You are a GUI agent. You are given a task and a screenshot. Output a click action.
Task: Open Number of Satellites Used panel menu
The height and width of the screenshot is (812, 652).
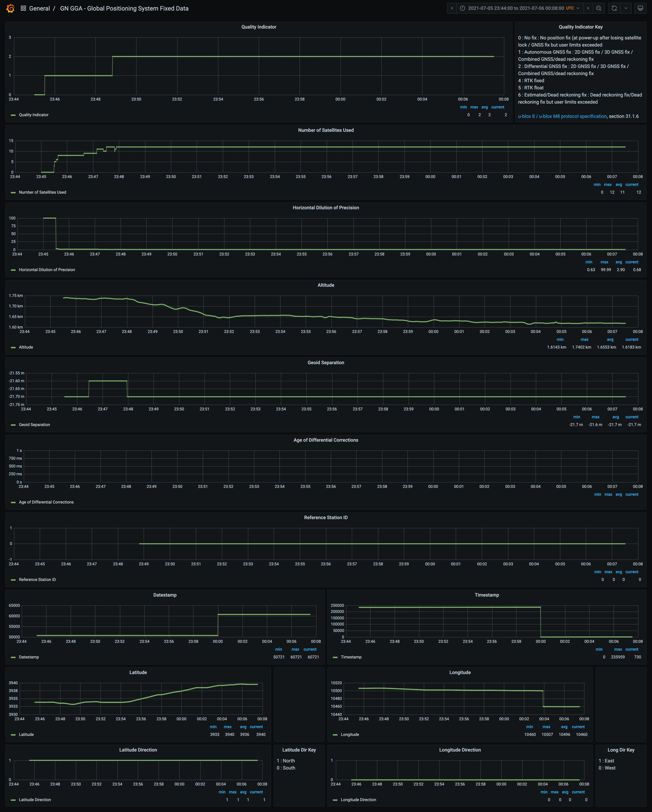click(326, 130)
